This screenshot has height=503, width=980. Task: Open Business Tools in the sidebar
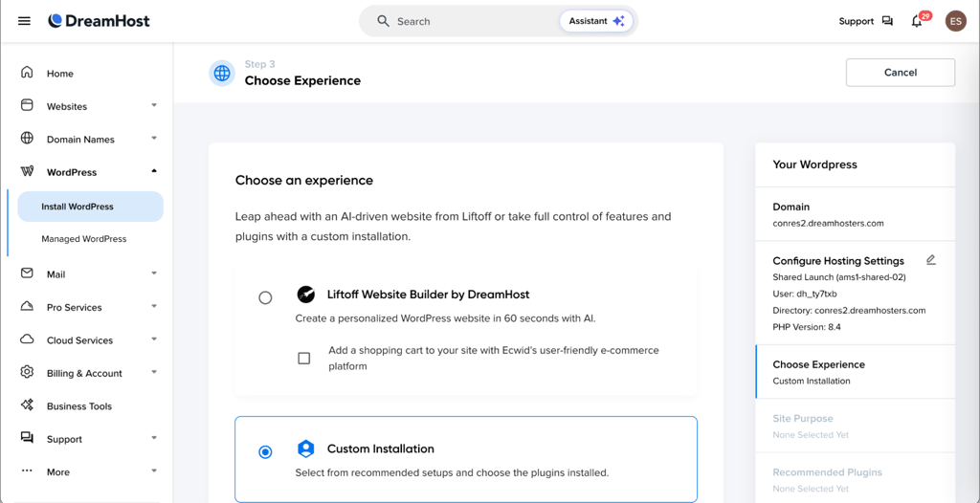coord(79,406)
